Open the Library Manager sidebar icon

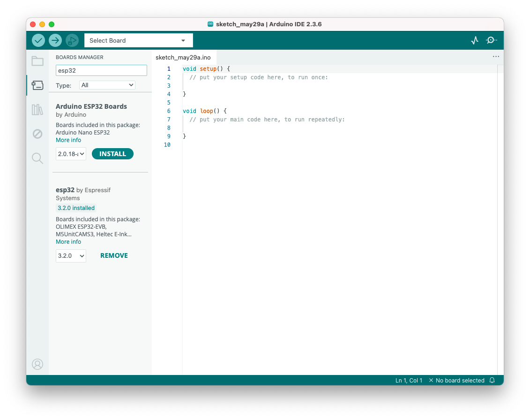coord(37,110)
